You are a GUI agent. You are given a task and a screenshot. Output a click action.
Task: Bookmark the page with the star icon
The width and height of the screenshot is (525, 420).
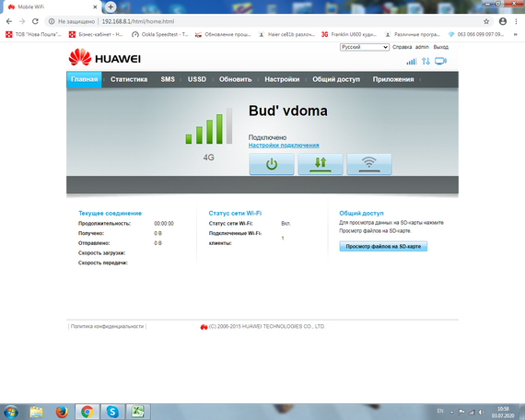486,21
